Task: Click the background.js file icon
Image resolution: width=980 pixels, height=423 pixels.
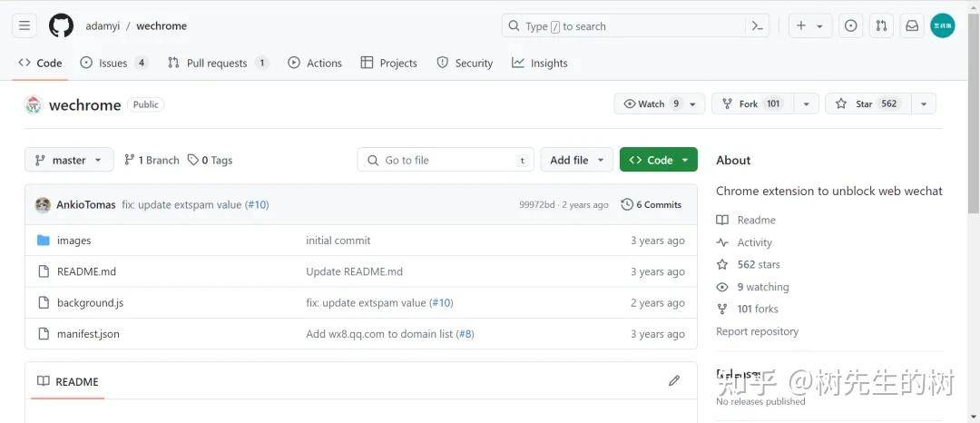Action: point(44,303)
